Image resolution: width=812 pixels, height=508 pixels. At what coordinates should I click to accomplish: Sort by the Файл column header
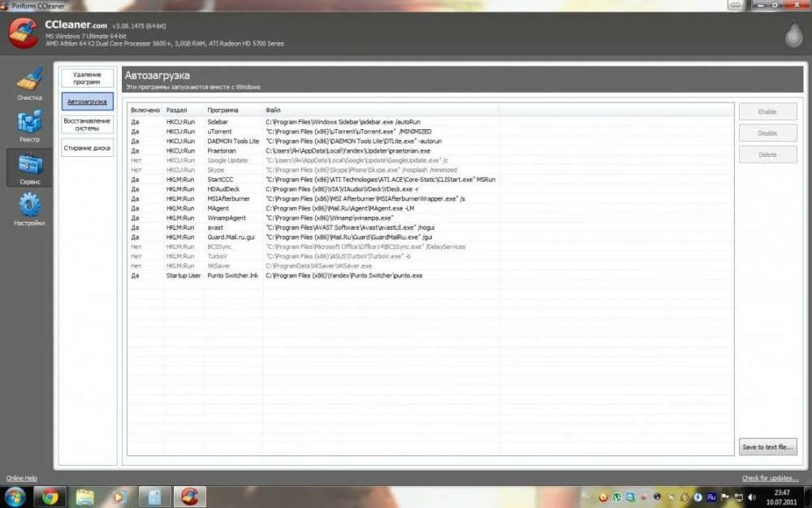[381, 110]
